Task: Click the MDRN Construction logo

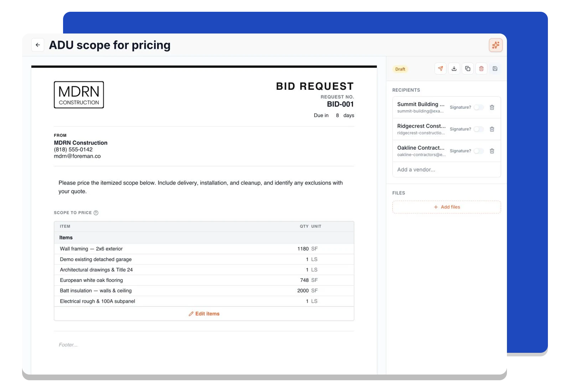Action: (79, 95)
